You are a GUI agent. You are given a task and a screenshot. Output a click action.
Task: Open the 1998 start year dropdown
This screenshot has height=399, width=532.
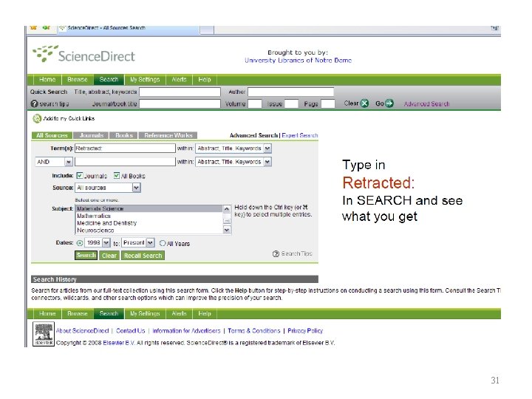click(98, 242)
